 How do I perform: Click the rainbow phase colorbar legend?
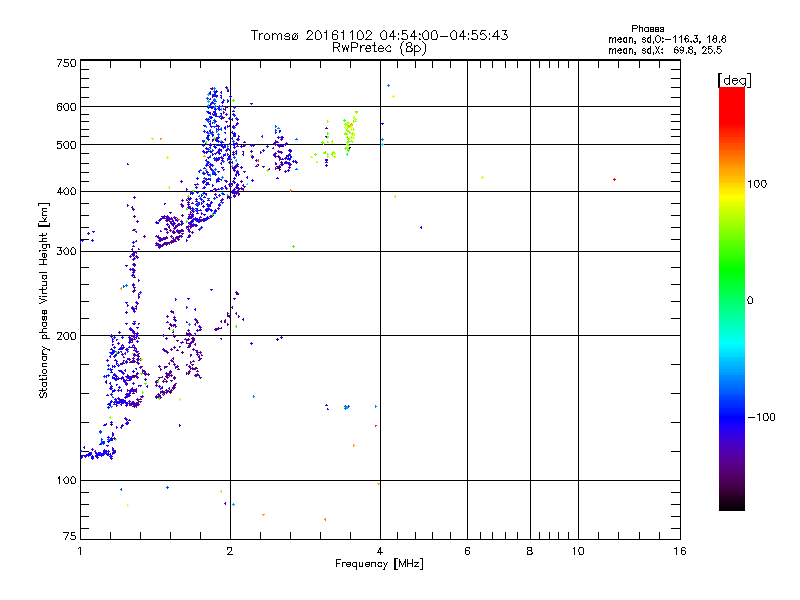[732, 298]
